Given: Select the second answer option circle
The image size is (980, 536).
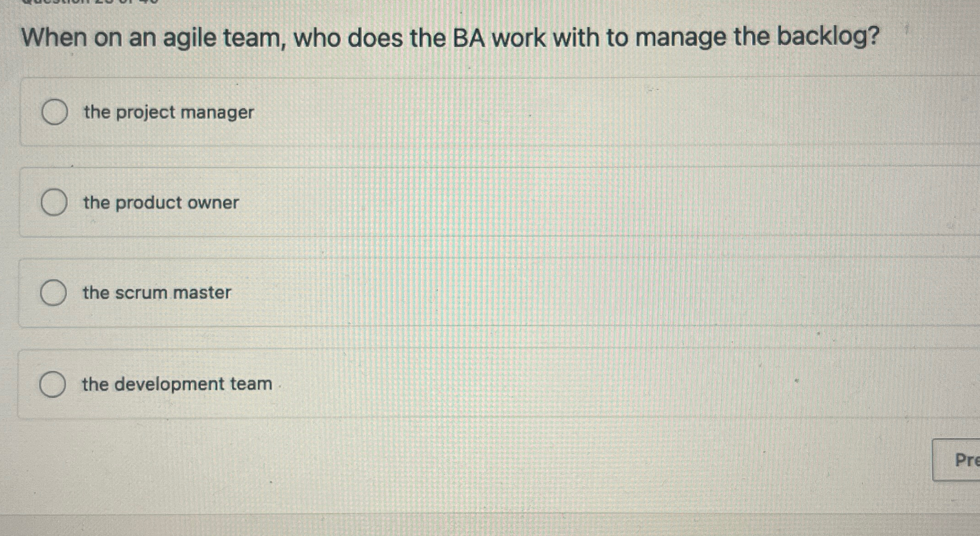Looking at the screenshot, I should 55,202.
